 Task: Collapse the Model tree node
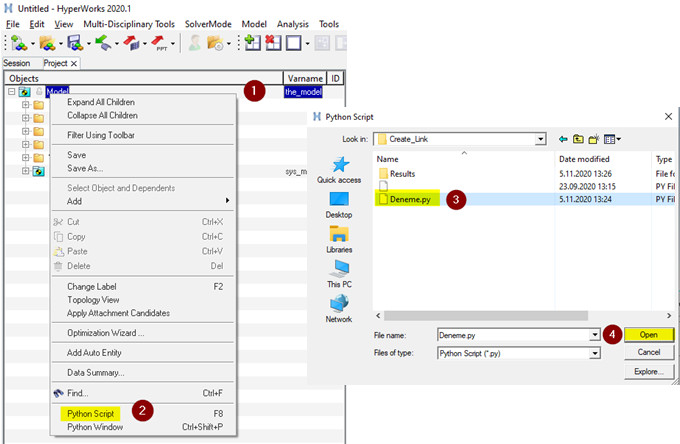(12, 92)
